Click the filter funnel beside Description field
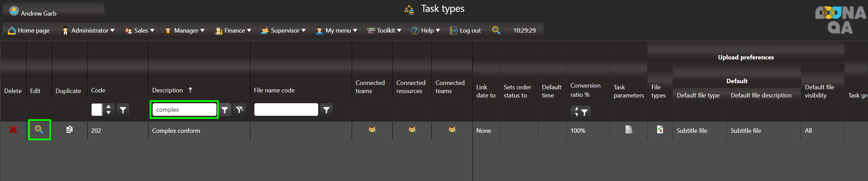Screen dimensions: 868x181 pyautogui.click(x=225, y=110)
